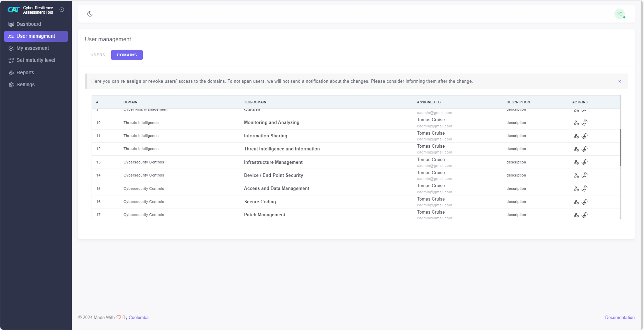This screenshot has width=644, height=330.
Task: Select the Domains tab
Action: [x=127, y=55]
